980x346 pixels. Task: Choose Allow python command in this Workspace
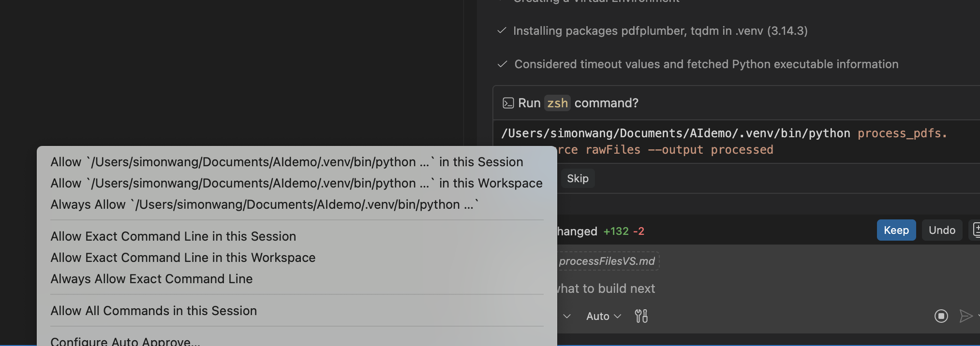(296, 183)
